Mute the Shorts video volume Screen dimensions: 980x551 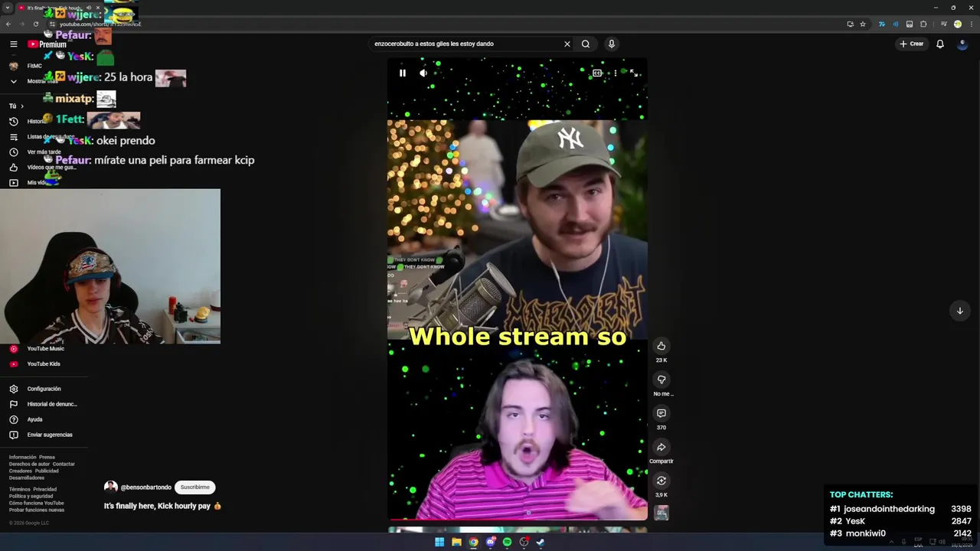tap(423, 73)
